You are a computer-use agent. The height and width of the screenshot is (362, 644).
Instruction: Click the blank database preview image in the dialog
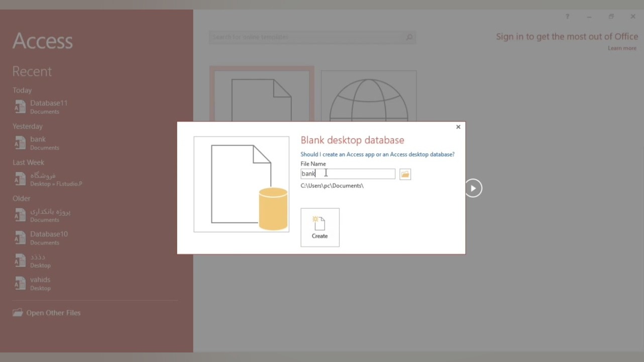point(242,184)
